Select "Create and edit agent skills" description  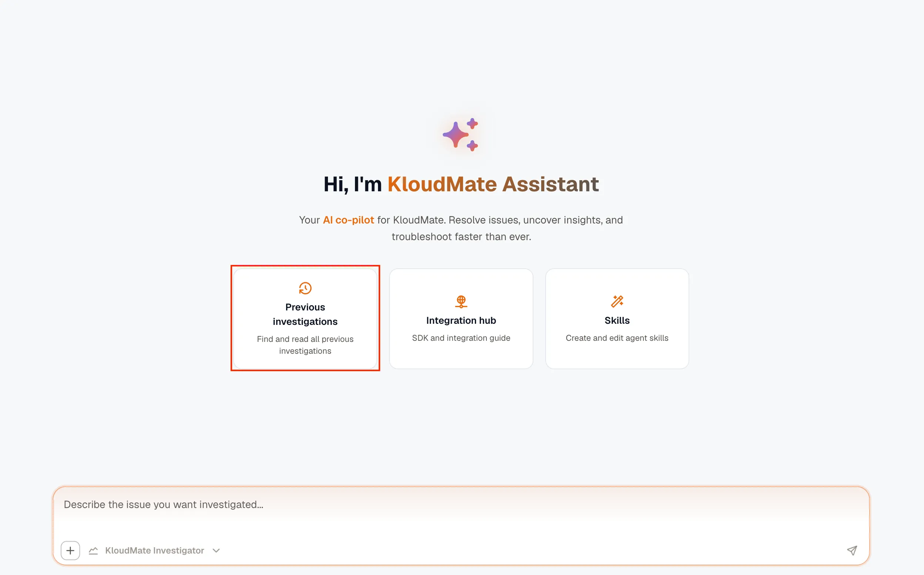tap(617, 338)
